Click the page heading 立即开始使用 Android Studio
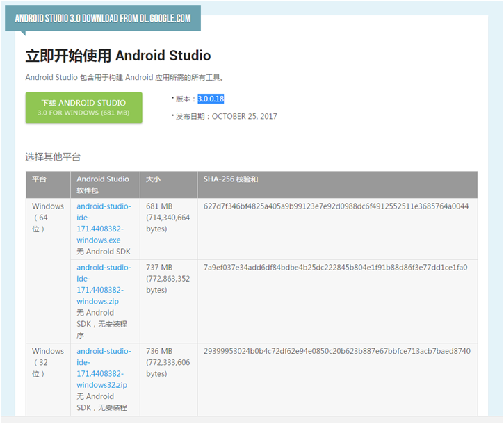Screen dimensions: 504x424 tap(118, 56)
